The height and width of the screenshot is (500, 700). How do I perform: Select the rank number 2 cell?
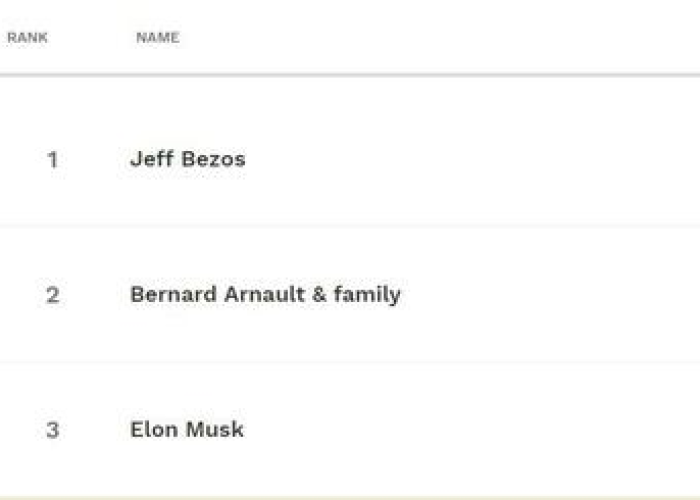pos(53,295)
